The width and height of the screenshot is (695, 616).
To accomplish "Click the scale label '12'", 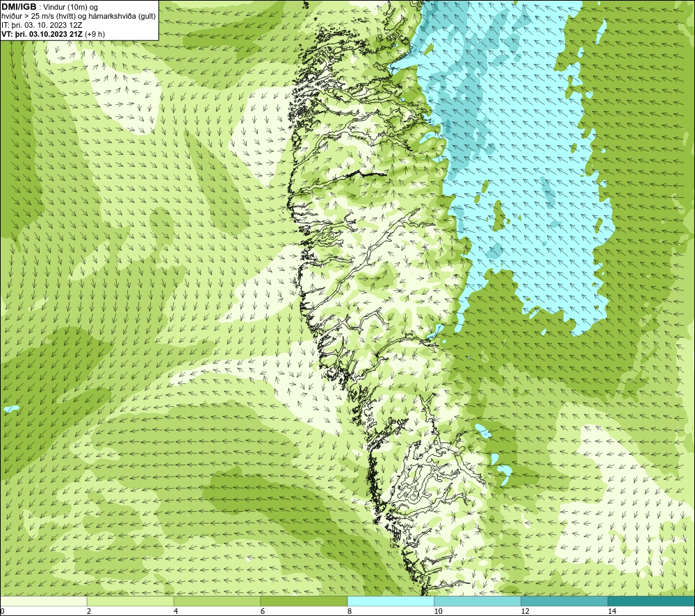I will point(525,612).
